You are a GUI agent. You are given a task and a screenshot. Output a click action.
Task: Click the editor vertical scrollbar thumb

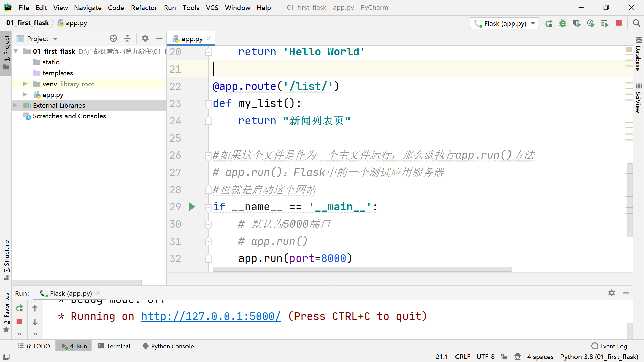click(x=630, y=200)
